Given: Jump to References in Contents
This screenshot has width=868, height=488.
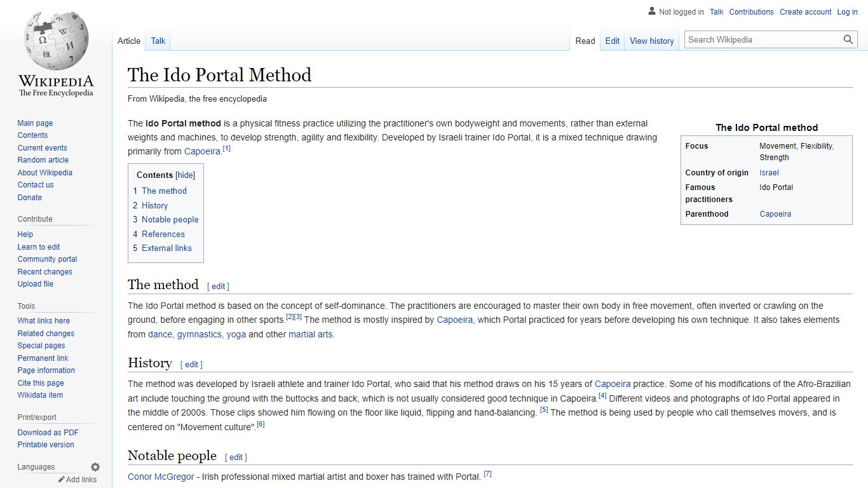Looking at the screenshot, I should 163,234.
